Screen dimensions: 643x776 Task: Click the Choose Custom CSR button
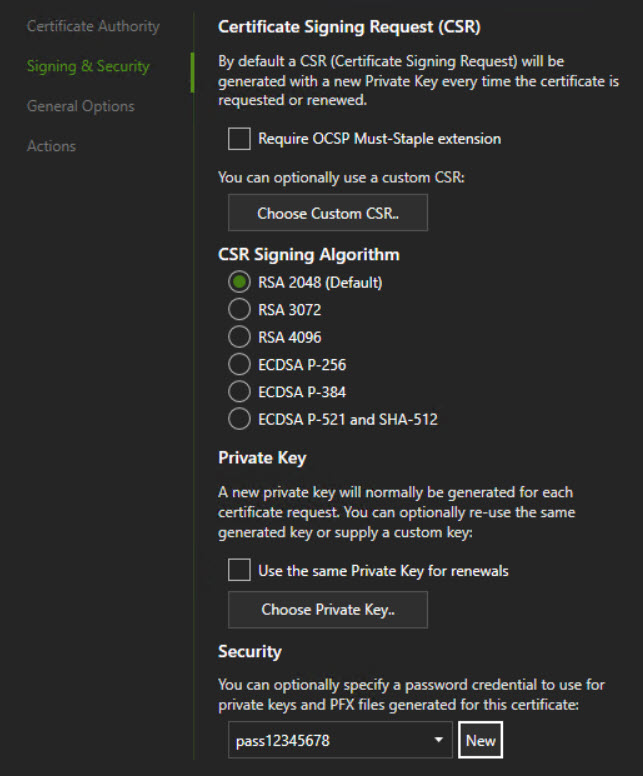point(328,213)
